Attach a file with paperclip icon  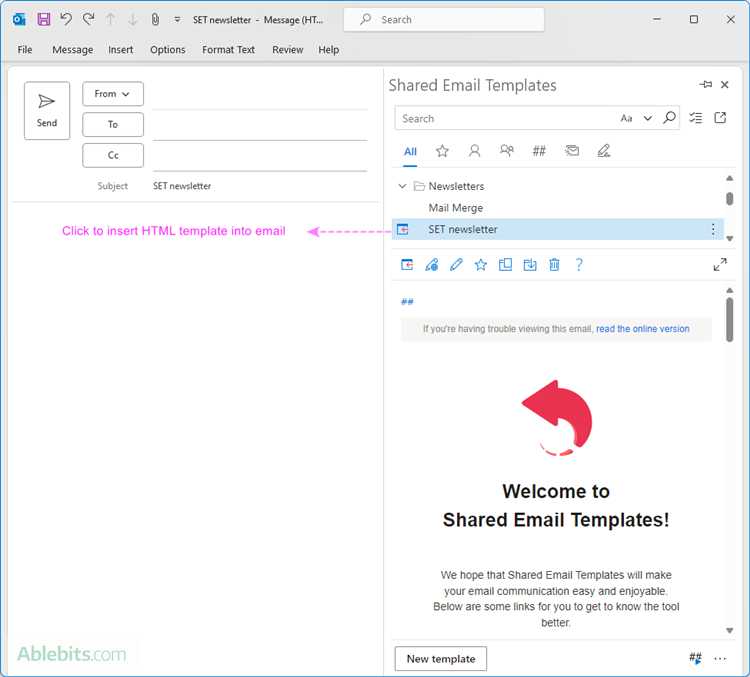(x=155, y=20)
